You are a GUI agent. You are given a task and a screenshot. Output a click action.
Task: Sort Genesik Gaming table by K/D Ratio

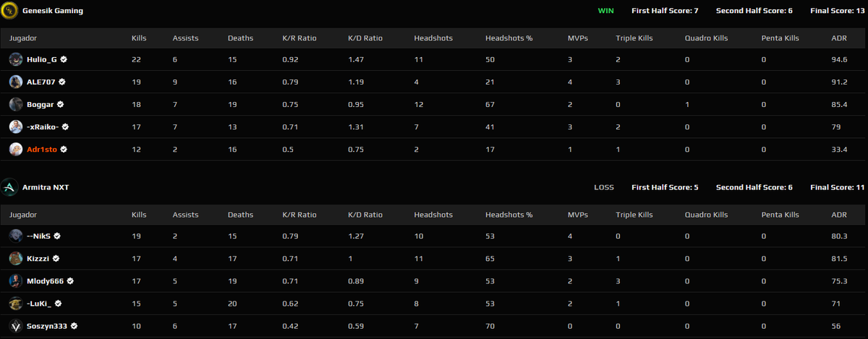(365, 38)
